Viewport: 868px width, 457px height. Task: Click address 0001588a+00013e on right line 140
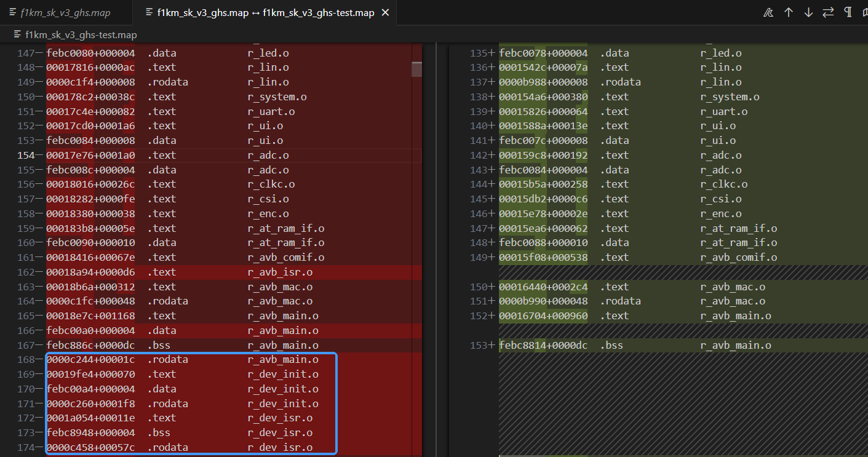pyautogui.click(x=543, y=125)
